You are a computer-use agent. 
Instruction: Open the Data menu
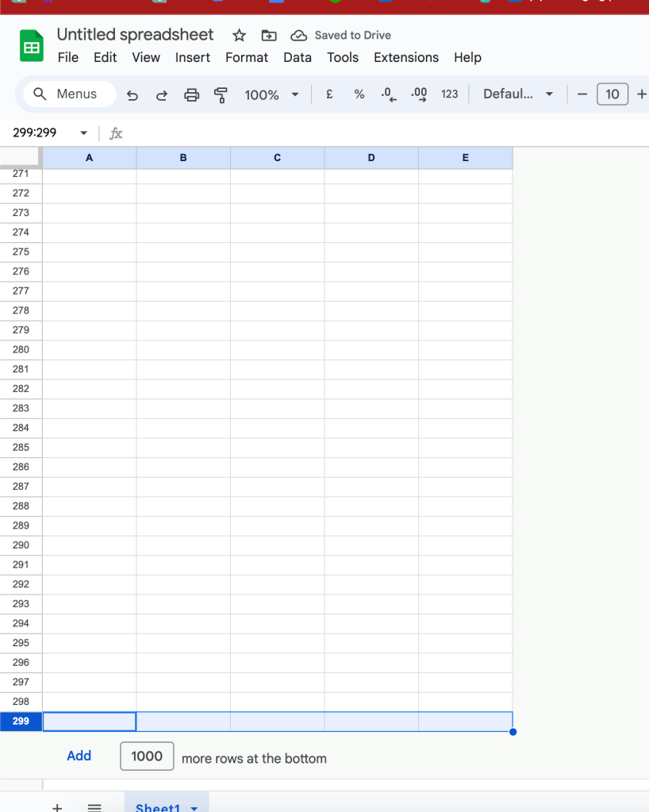coord(297,57)
